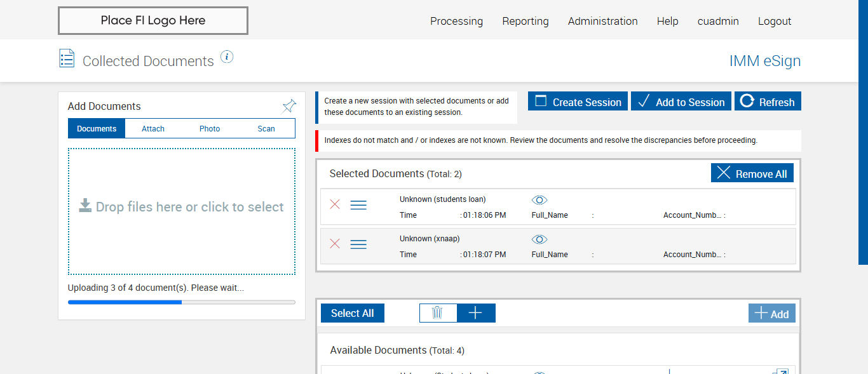
Task: Click the trash icon to delete documents
Action: [437, 312]
